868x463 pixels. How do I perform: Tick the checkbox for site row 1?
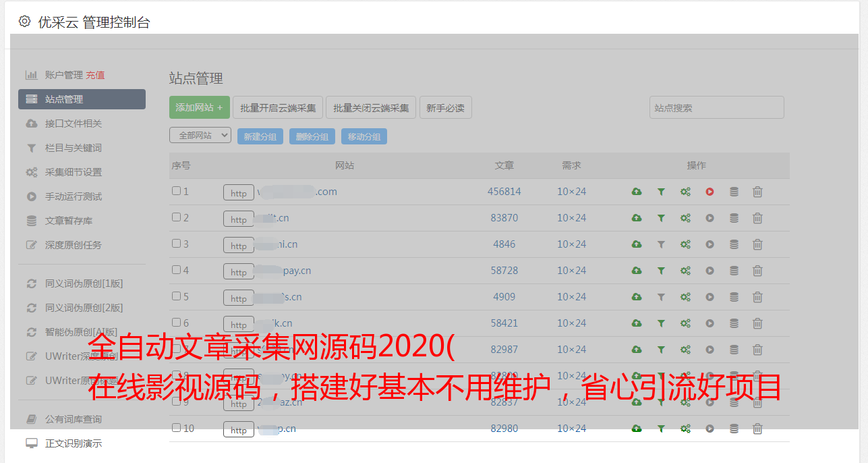point(176,191)
